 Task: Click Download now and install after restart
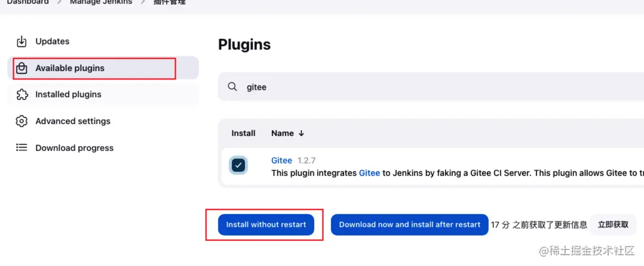pyautogui.click(x=410, y=224)
